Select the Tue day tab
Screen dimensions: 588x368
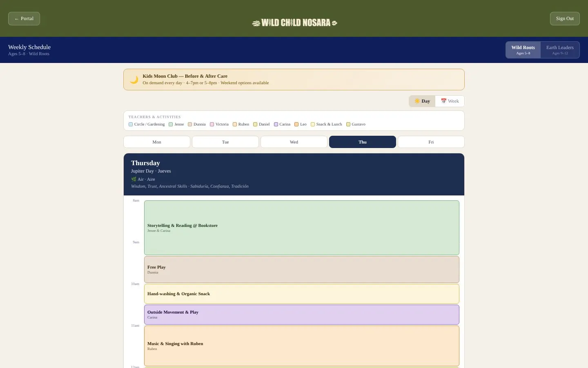pyautogui.click(x=225, y=142)
